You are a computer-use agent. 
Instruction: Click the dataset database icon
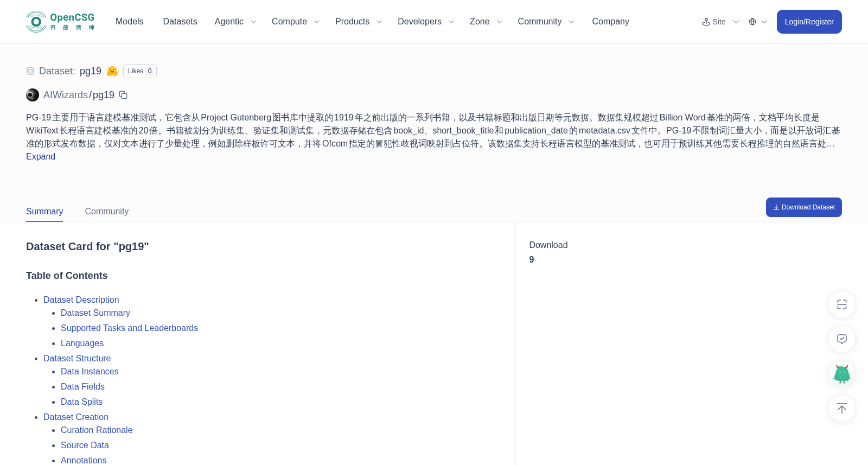[30, 71]
